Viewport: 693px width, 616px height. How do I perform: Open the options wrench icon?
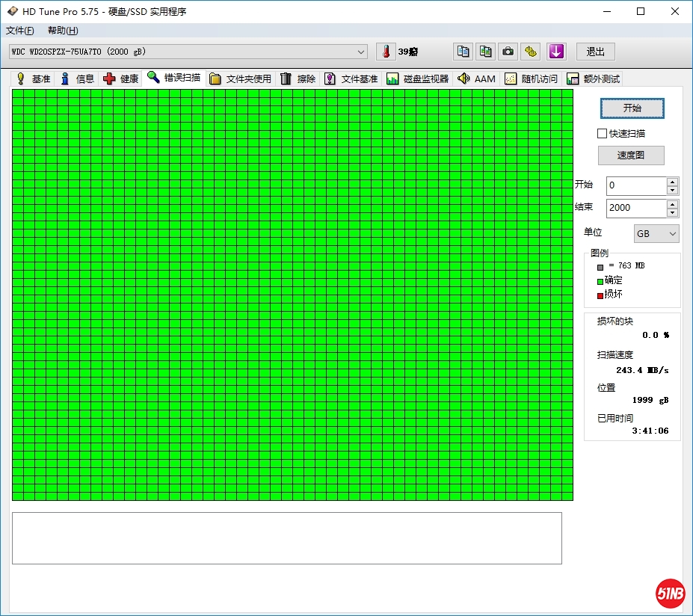531,52
